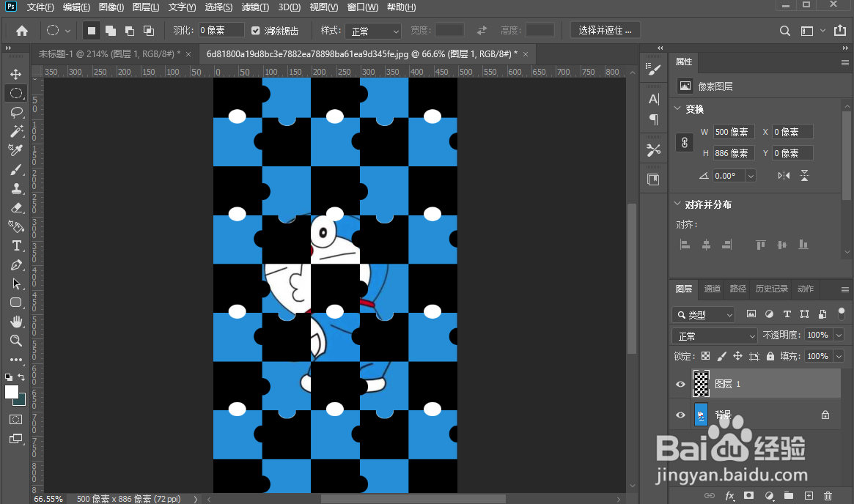Image resolution: width=854 pixels, height=504 pixels.
Task: Select the Hand tool
Action: 16,322
